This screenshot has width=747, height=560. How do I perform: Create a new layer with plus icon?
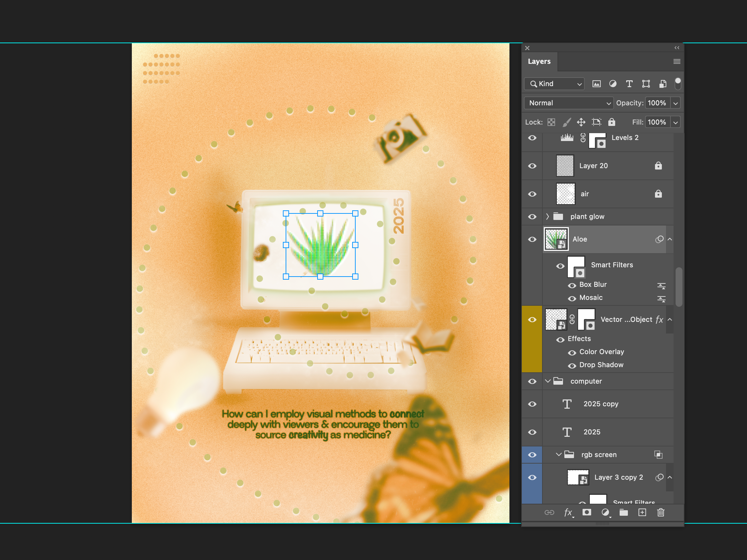[642, 512]
